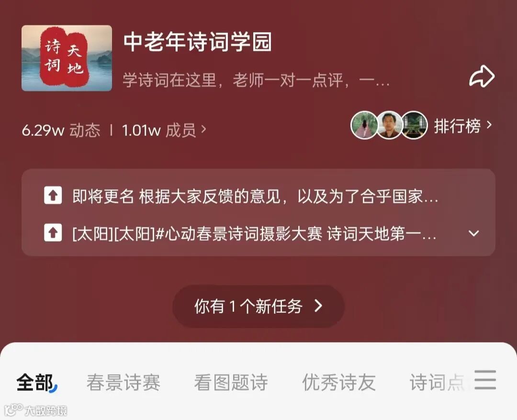
Task: Click the second pinned post upload icon
Action: (x=53, y=232)
